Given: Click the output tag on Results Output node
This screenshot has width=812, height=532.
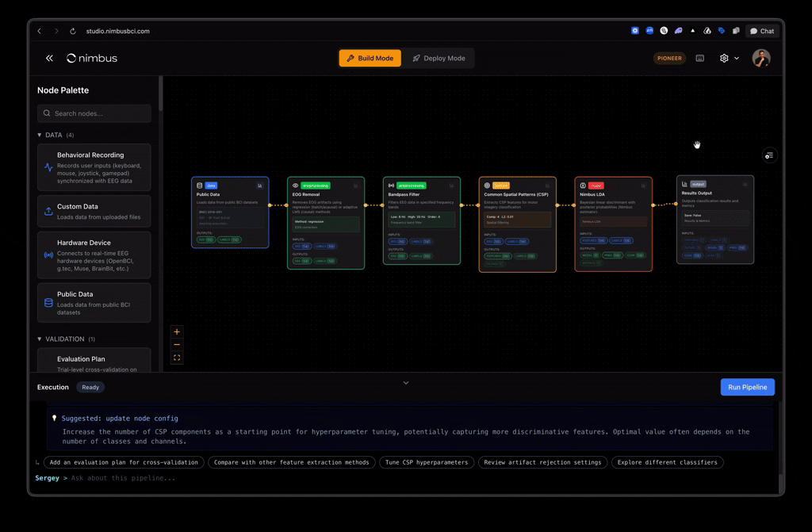Looking at the screenshot, I should 698,184.
